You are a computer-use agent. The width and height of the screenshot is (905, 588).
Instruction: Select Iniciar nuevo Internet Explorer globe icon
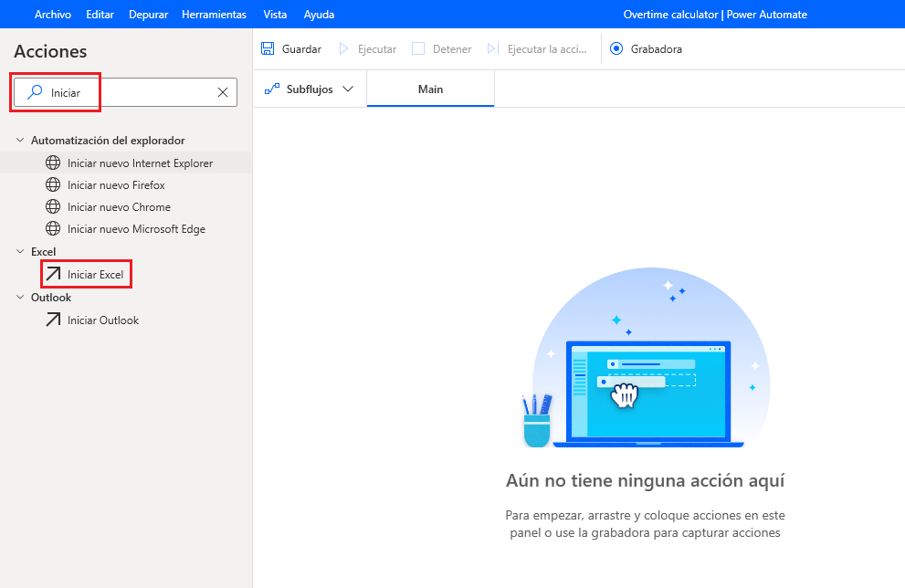coord(53,163)
